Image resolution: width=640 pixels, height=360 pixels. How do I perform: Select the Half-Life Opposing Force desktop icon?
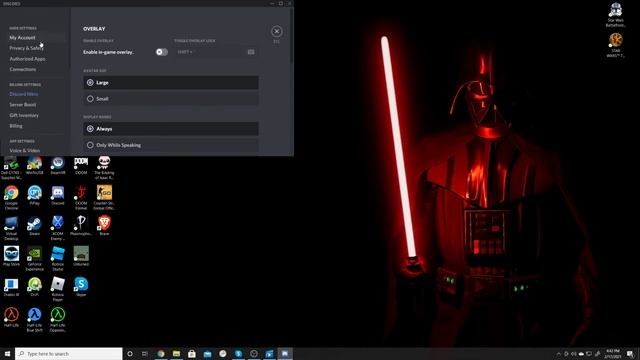click(x=58, y=319)
